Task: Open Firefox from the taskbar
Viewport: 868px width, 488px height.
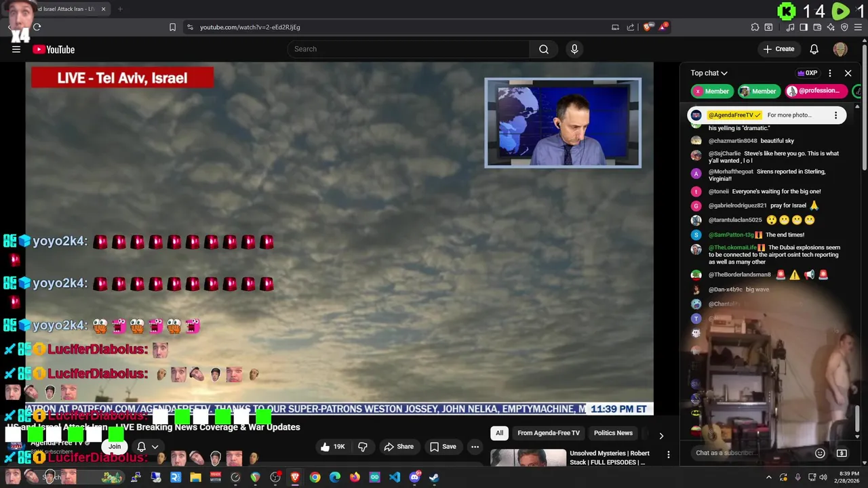Action: tap(355, 477)
